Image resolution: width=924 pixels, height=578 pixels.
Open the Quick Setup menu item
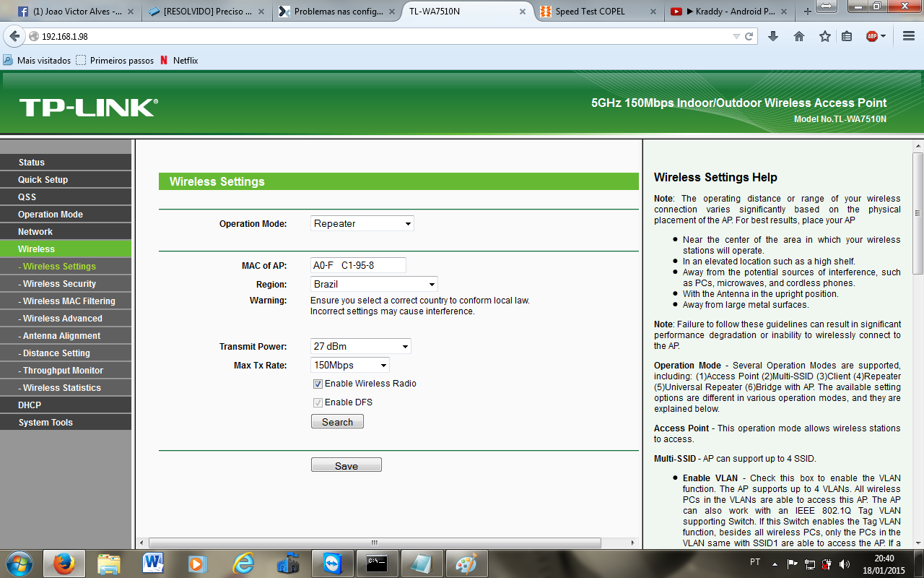tap(66, 180)
